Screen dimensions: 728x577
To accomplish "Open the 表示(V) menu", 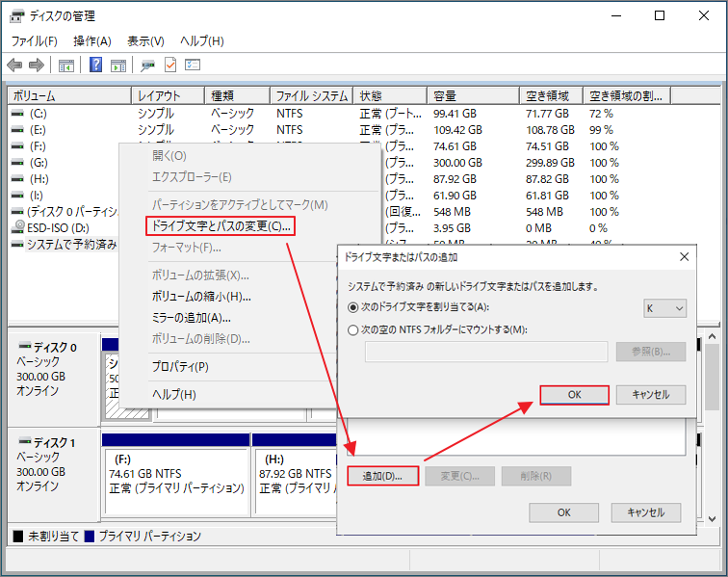I will (145, 41).
